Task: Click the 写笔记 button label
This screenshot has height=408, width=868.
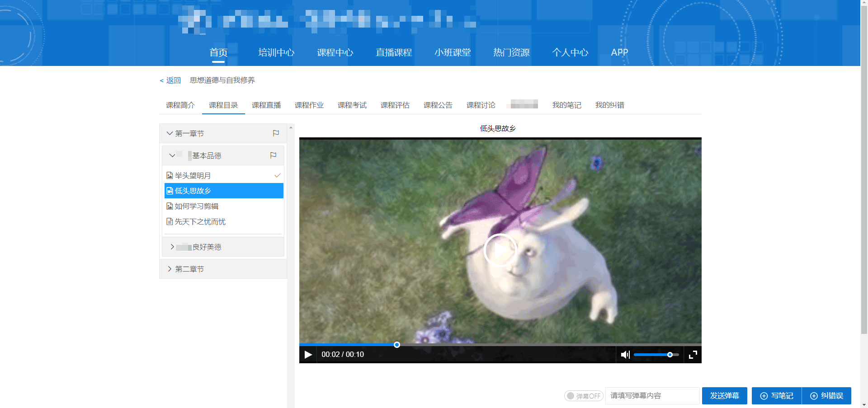Action: tap(782, 396)
